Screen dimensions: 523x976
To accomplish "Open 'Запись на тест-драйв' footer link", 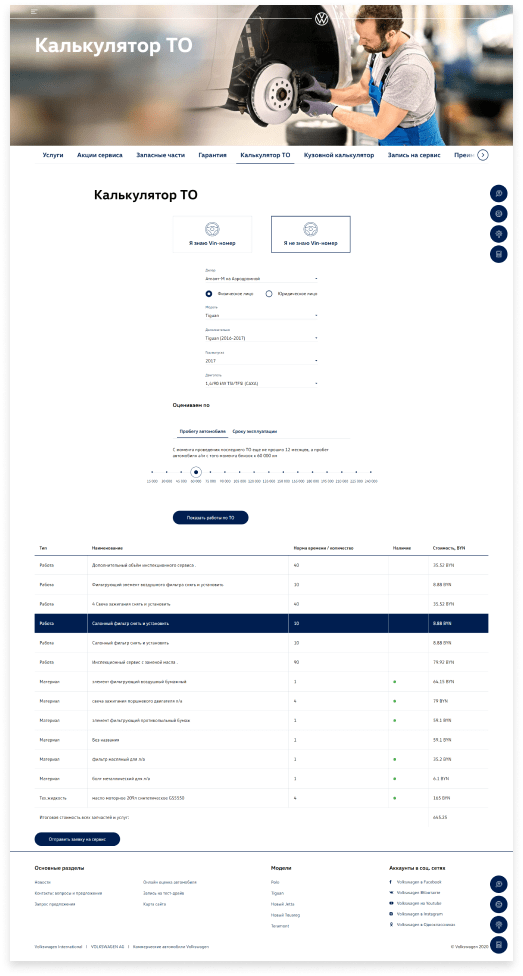I will [163, 893].
